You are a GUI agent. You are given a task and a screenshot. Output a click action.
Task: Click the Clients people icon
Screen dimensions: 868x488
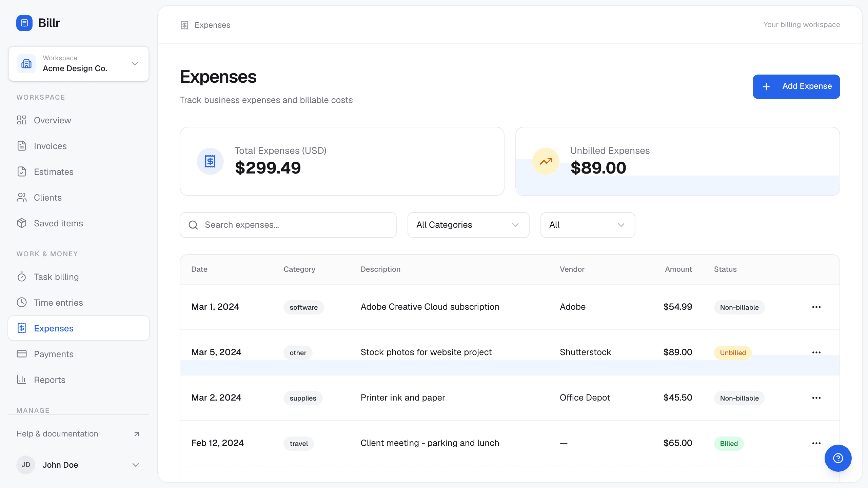22,197
